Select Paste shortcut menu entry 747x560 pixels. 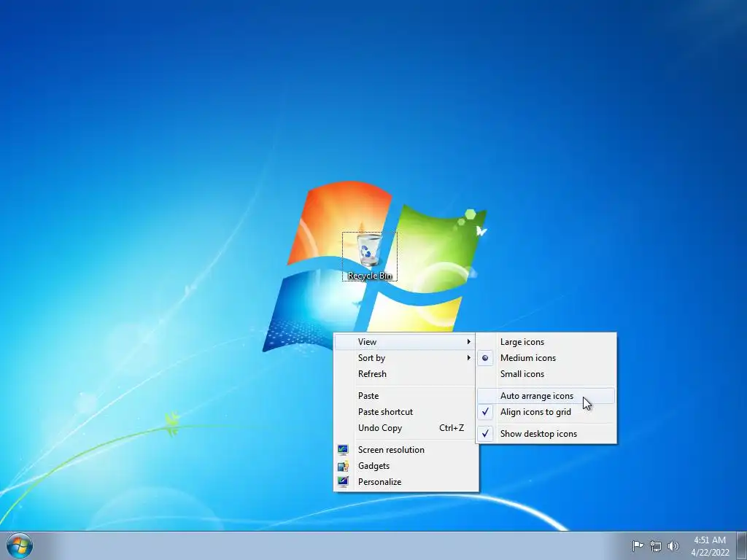[406, 412]
